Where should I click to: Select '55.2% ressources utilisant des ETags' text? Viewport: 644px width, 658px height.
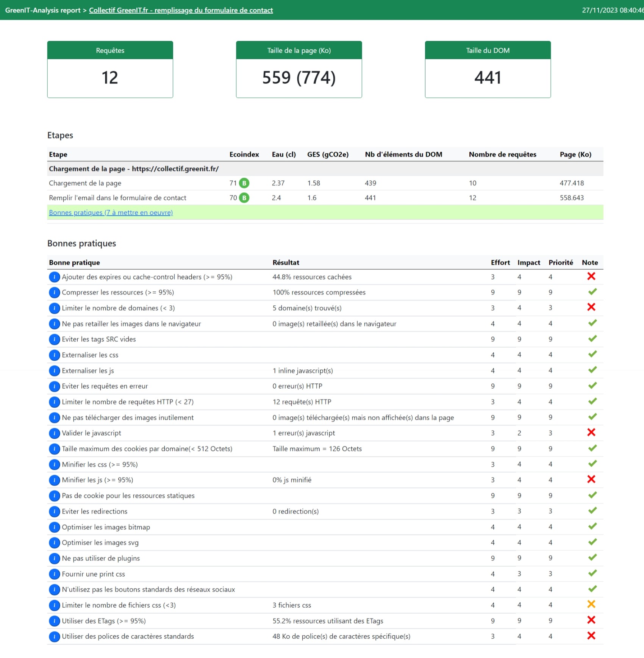[328, 621]
